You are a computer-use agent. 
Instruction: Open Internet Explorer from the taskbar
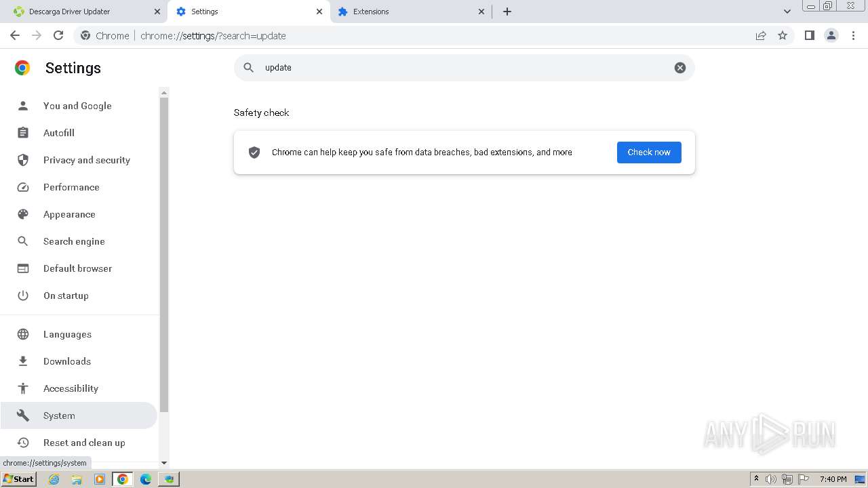point(54,479)
